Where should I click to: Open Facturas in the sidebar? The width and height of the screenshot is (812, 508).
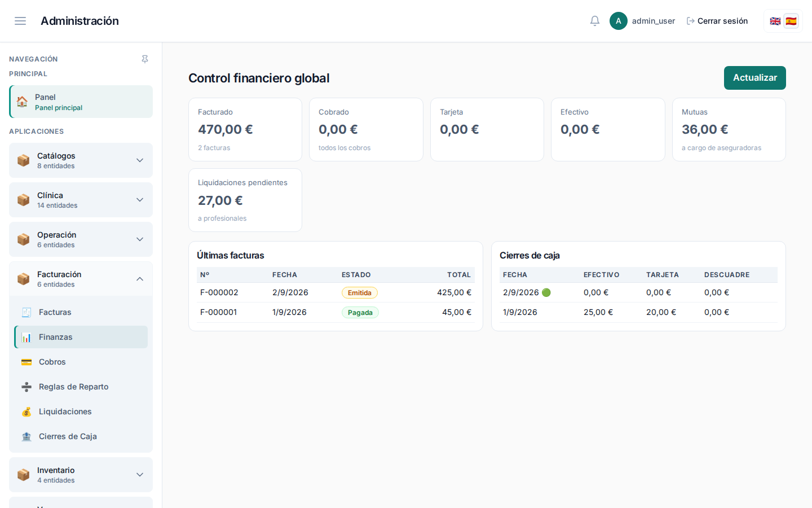81,312
